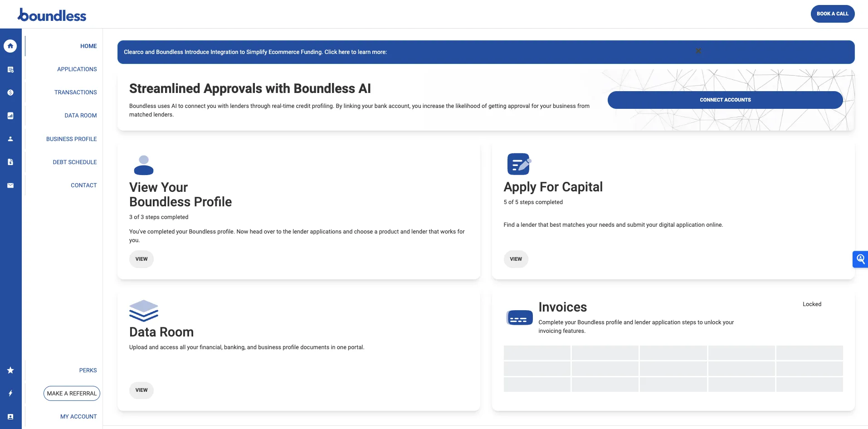Click the View Your Boundless Profile heading

click(x=180, y=195)
